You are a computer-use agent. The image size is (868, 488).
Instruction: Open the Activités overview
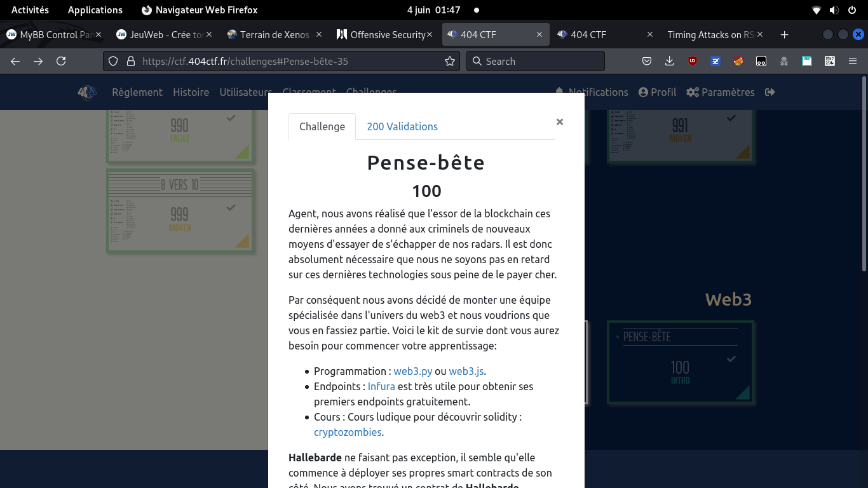pos(30,10)
